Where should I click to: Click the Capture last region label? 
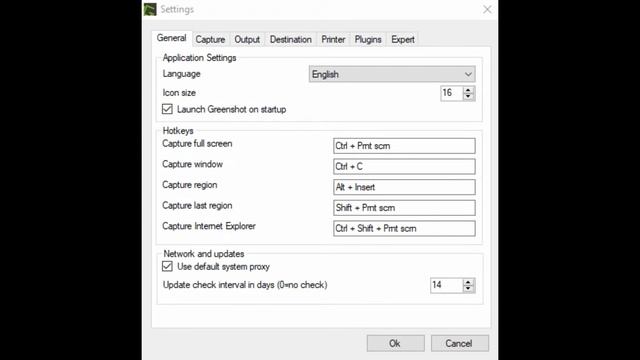(x=197, y=205)
